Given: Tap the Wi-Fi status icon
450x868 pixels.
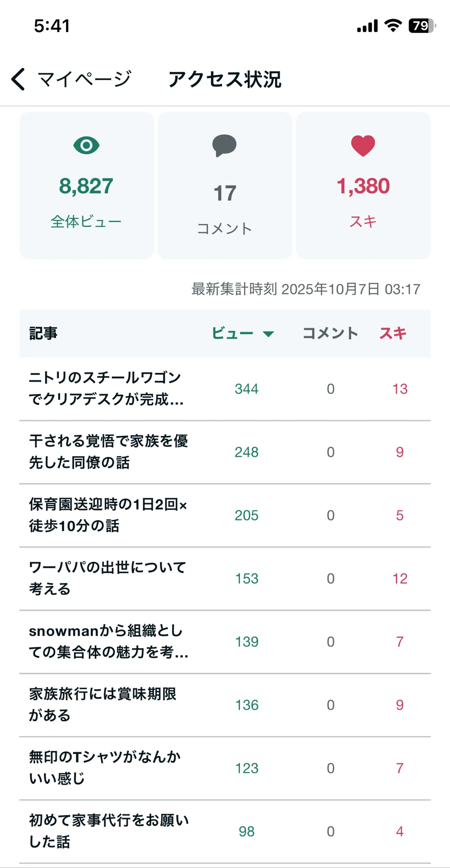Looking at the screenshot, I should point(393,26).
